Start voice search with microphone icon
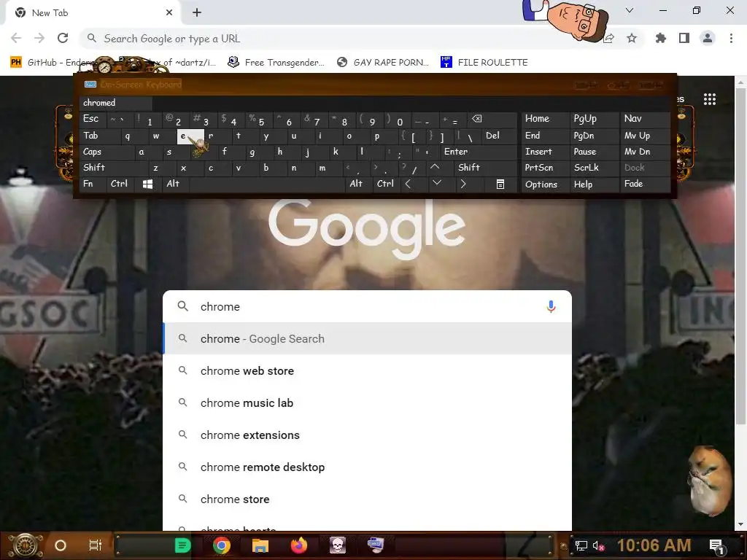This screenshot has height=560, width=747. tap(551, 307)
